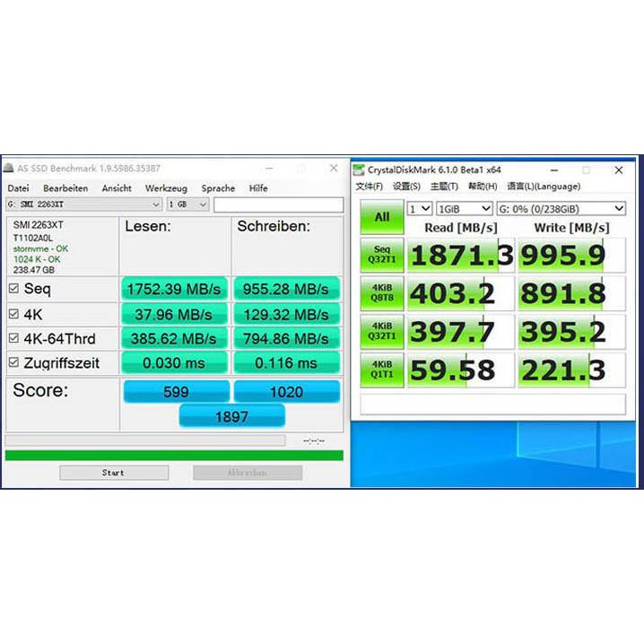Open the Language menu in CrystalDiskMark
Viewport: 644px width, 644px height.
coord(543,187)
